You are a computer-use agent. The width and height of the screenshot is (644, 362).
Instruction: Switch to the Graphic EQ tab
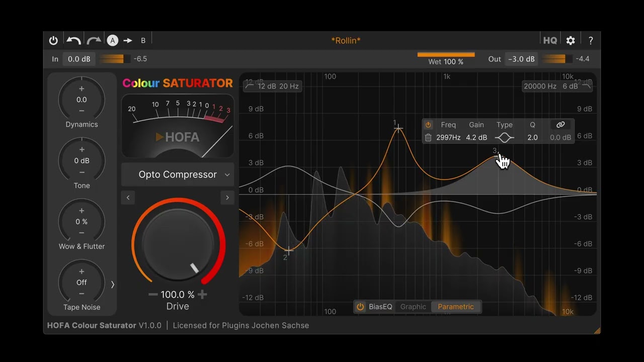click(x=413, y=307)
